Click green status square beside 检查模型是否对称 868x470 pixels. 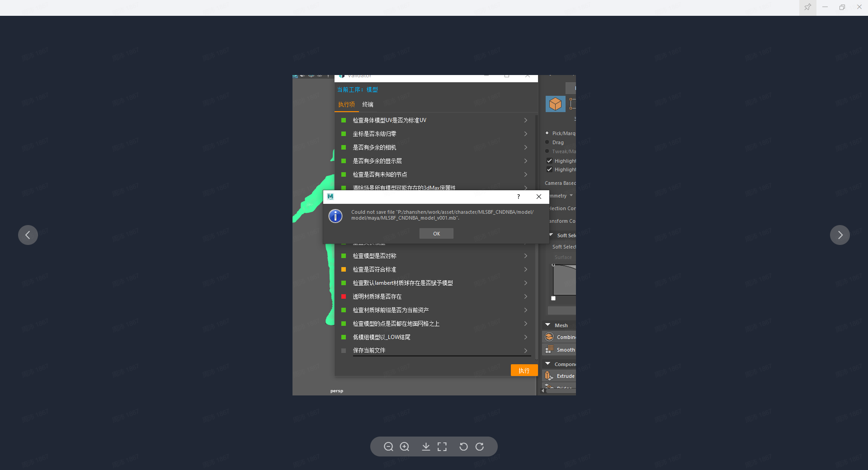coord(344,256)
